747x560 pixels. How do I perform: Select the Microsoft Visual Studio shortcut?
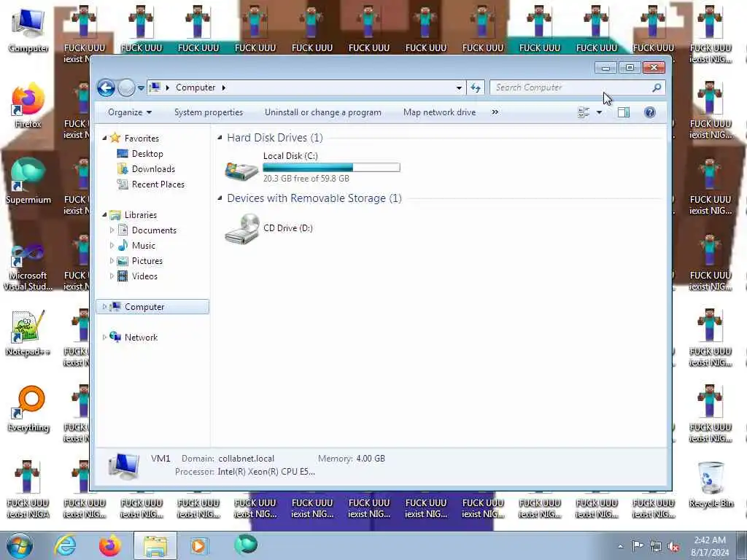tap(28, 267)
